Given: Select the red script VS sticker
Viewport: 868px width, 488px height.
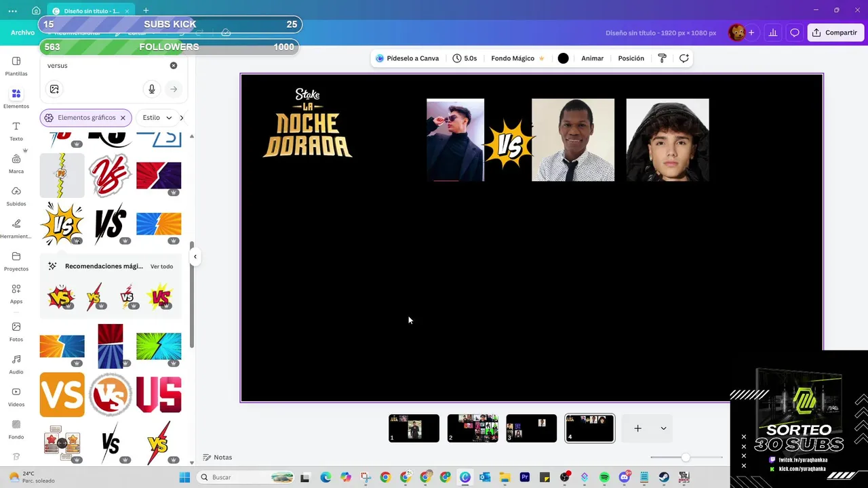Looking at the screenshot, I should coord(111,176).
